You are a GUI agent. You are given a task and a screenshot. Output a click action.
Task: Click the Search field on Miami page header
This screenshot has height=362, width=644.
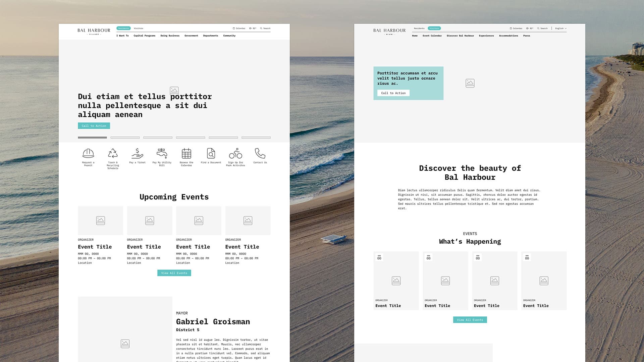point(542,28)
